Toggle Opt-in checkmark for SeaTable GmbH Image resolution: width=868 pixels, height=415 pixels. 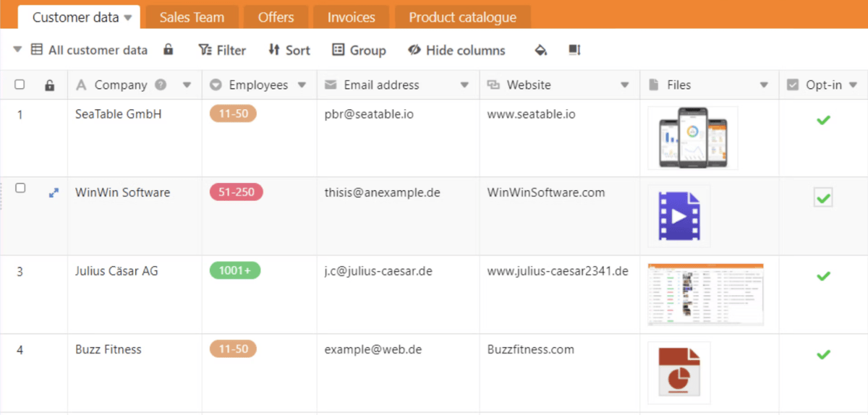click(x=823, y=119)
